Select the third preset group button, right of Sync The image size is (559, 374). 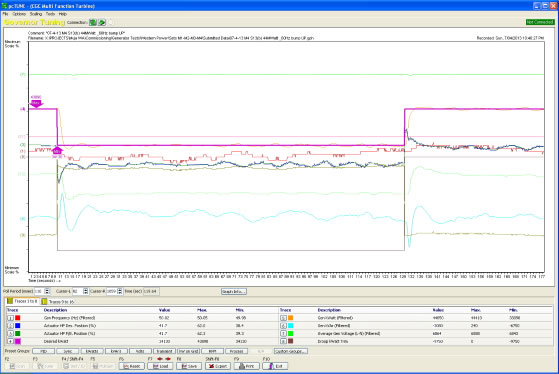(92, 351)
